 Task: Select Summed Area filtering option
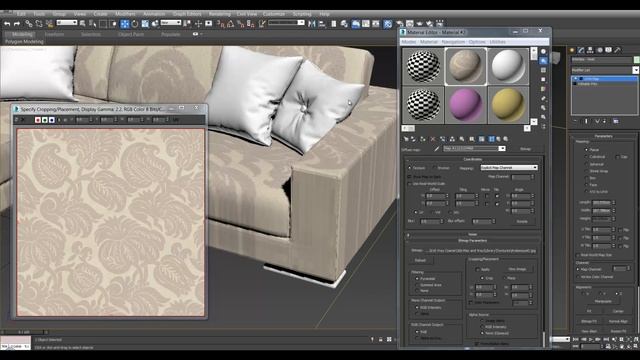coord(417,285)
